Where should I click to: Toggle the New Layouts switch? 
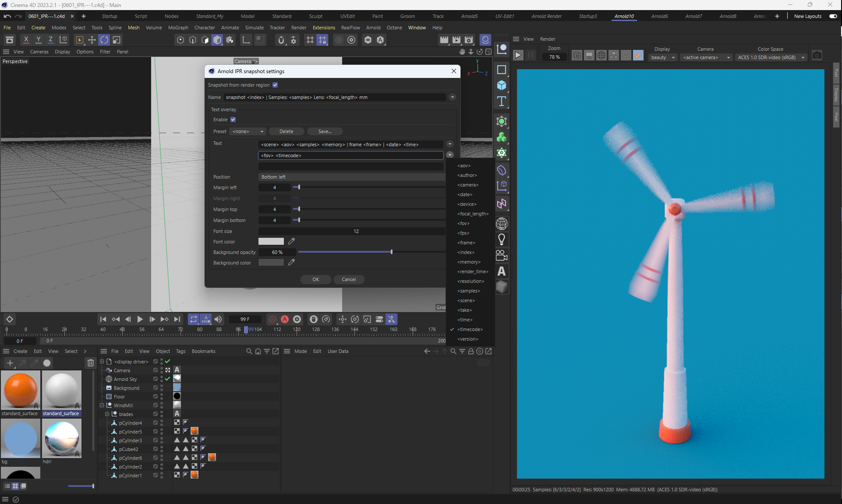(833, 16)
